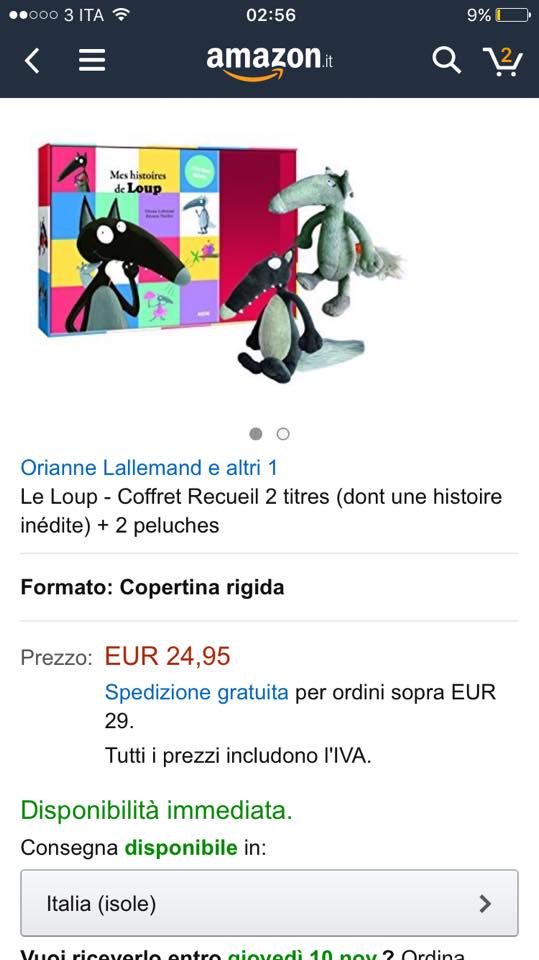Tap the Amazon.it logo

[270, 62]
